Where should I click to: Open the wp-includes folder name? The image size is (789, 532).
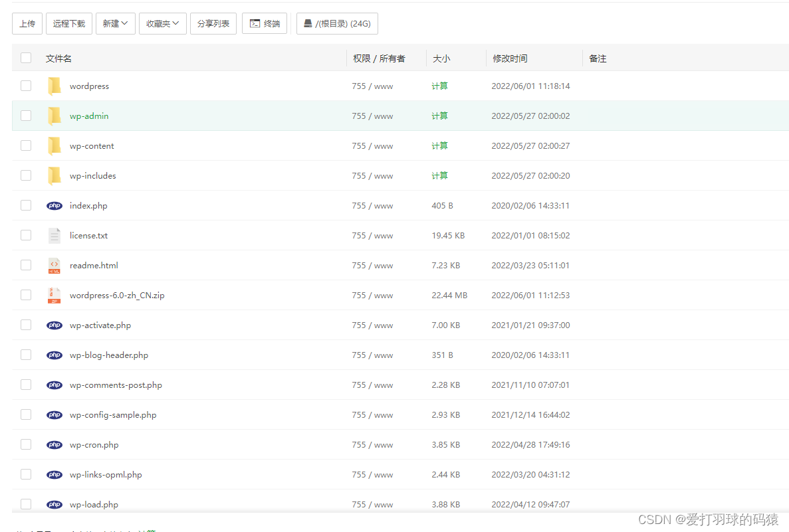tap(92, 175)
